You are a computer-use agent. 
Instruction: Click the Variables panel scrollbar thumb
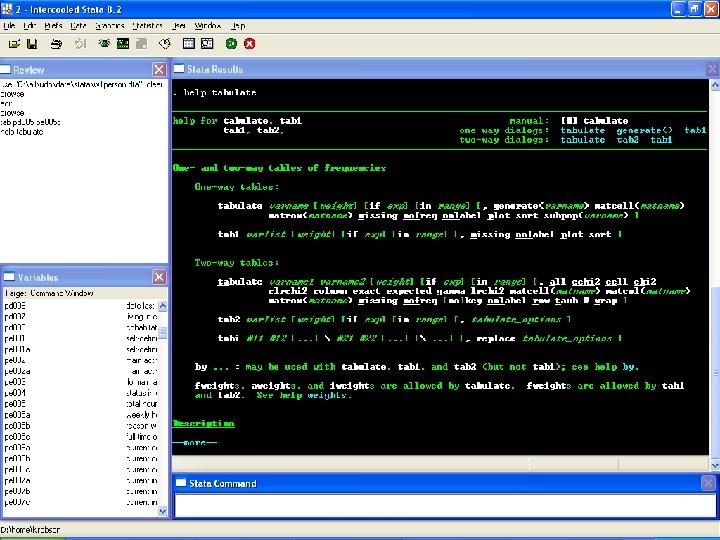[163, 332]
